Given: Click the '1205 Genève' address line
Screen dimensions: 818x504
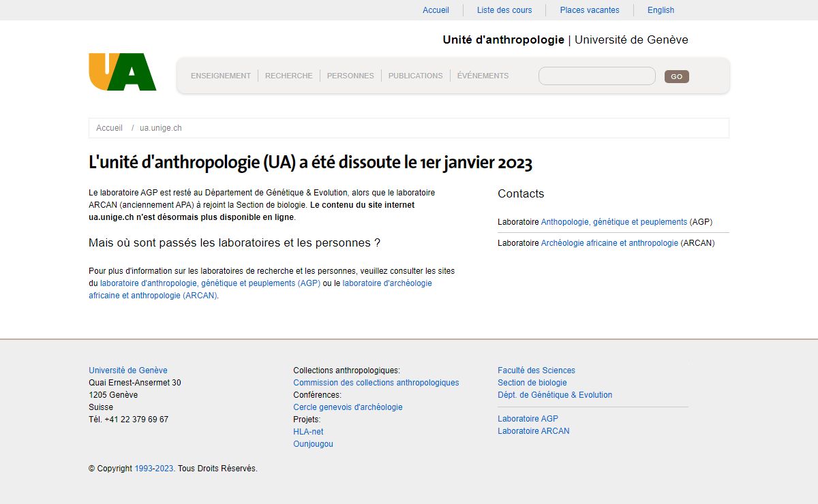Looking at the screenshot, I should 113,395.
